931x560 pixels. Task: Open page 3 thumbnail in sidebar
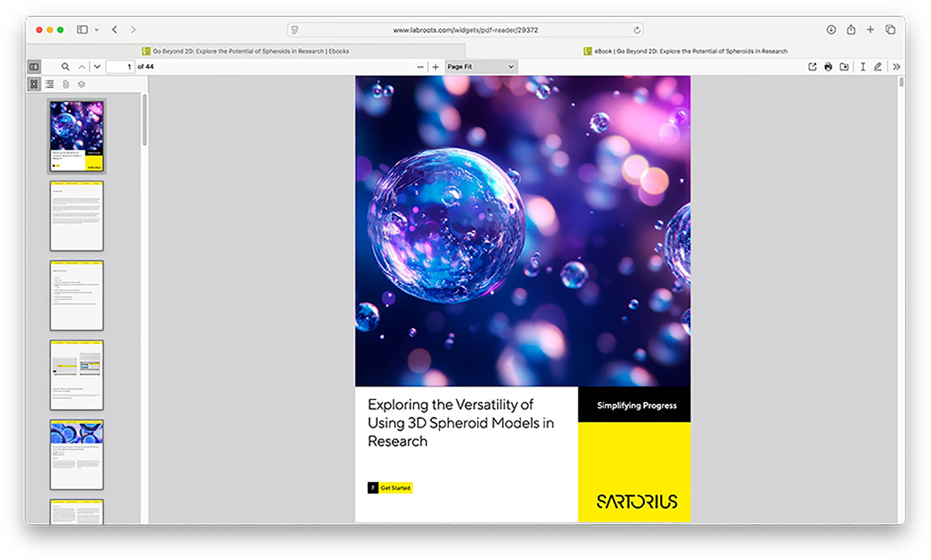pyautogui.click(x=77, y=295)
